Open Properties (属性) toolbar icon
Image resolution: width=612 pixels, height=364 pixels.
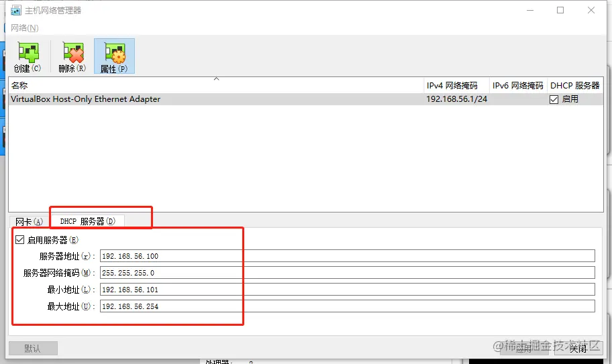pos(114,56)
